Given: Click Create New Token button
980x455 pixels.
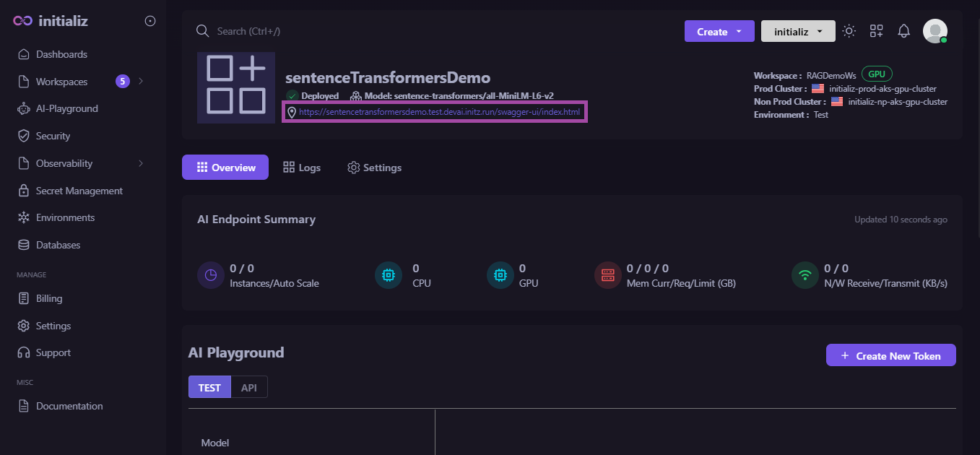Looking at the screenshot, I should click(x=890, y=355).
